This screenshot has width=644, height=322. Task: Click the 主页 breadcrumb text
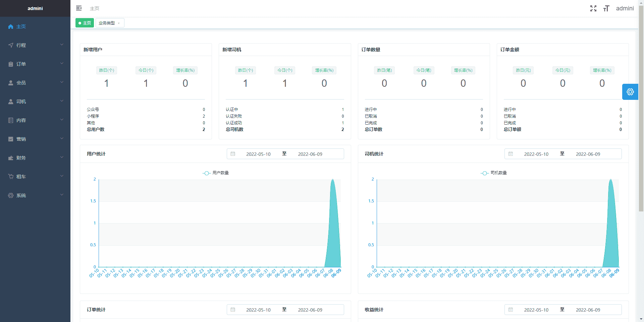tap(95, 8)
